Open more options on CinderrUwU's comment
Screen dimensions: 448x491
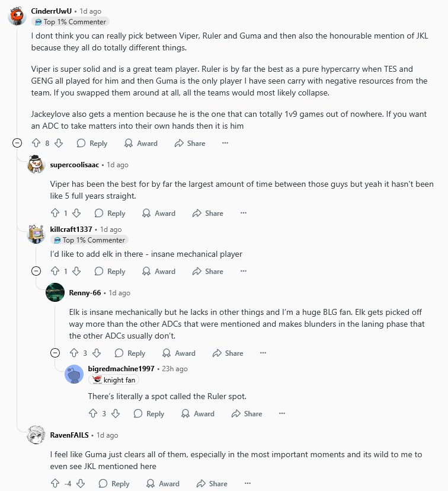coord(225,143)
